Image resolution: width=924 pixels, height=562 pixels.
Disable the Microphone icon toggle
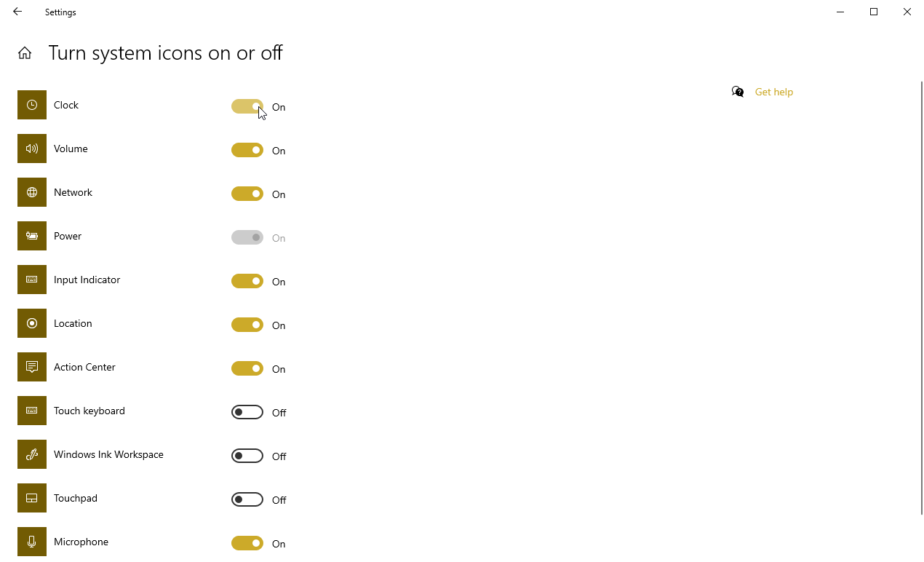click(247, 543)
